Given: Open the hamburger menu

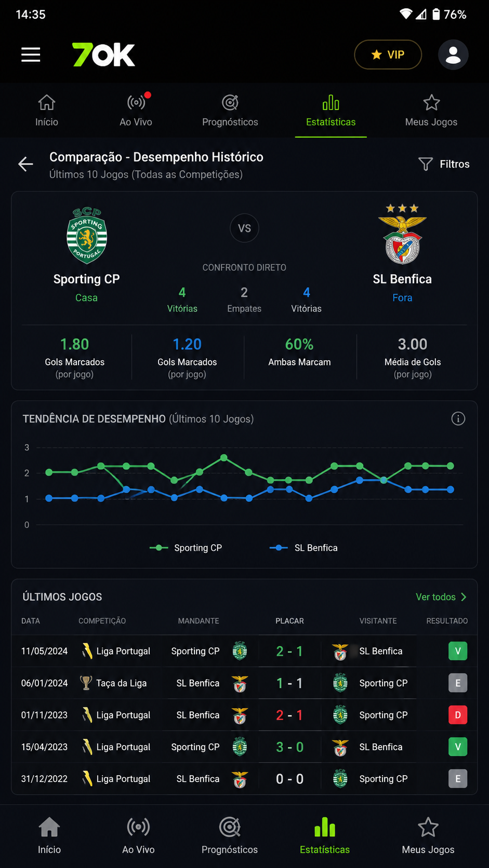Looking at the screenshot, I should (x=31, y=55).
